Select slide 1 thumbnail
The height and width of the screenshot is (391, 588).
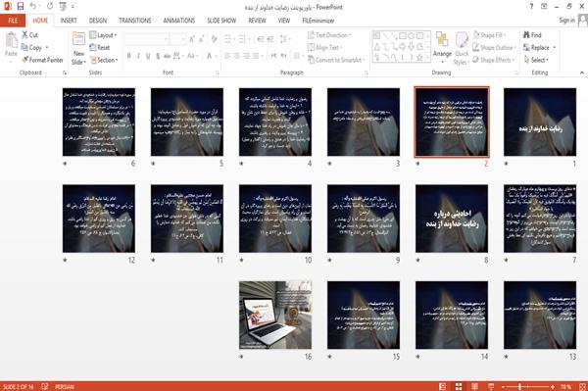coord(540,122)
